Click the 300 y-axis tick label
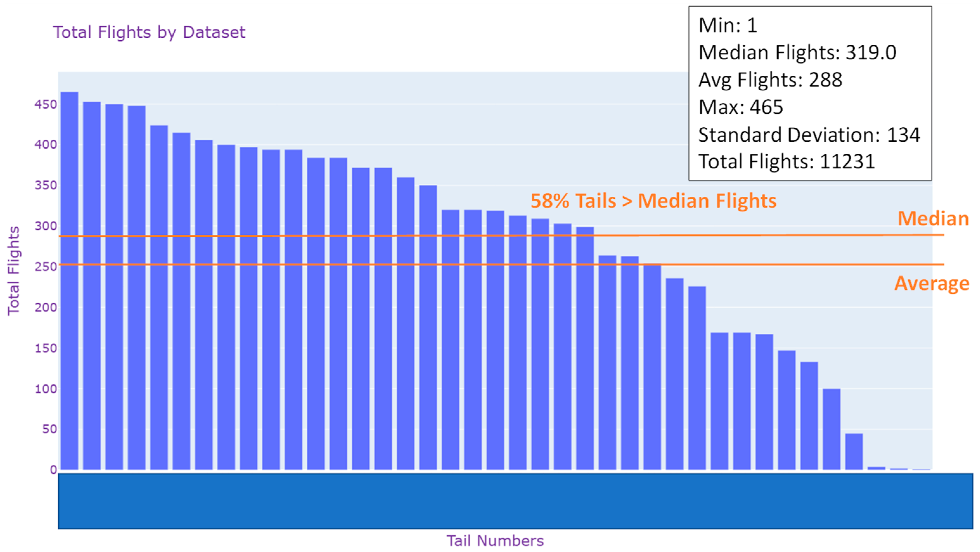Viewport: 980px width, 552px height. (46, 226)
